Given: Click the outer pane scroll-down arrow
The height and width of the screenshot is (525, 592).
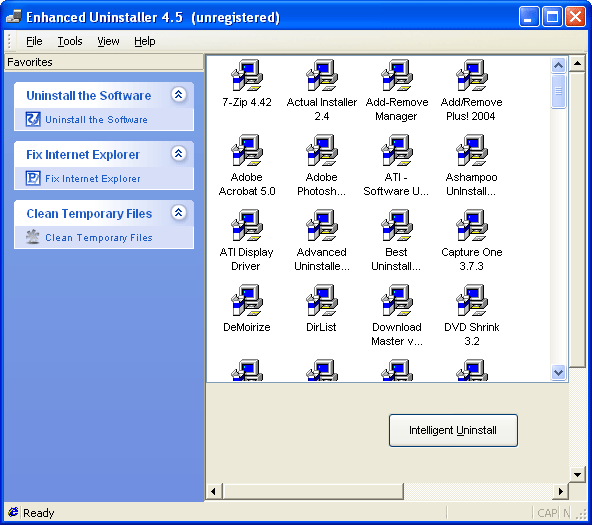Looking at the screenshot, I should 577,474.
